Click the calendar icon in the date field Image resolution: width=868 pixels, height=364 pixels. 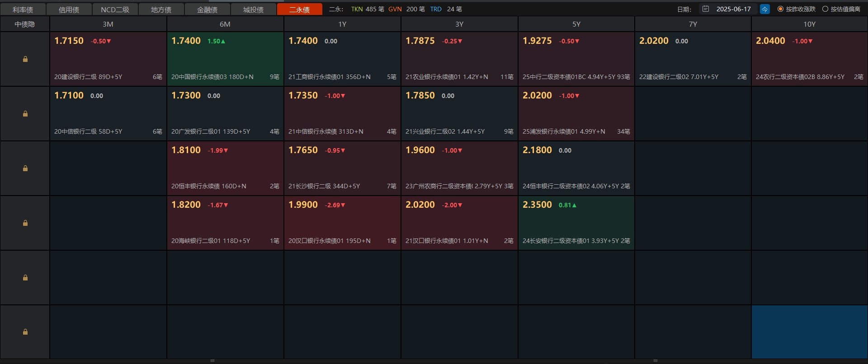click(x=706, y=9)
